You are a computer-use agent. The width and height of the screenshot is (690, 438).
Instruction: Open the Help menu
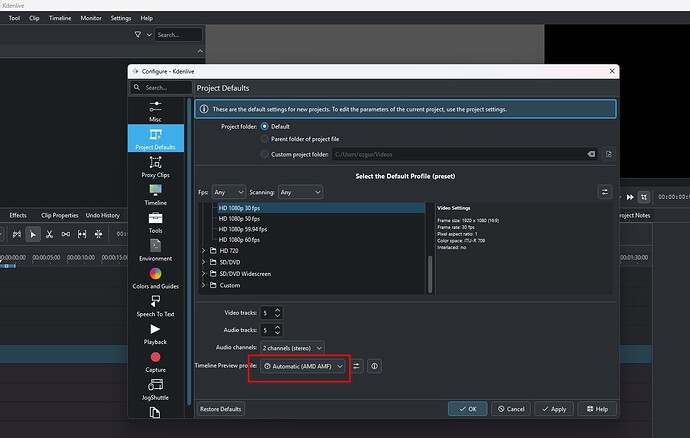coord(147,18)
